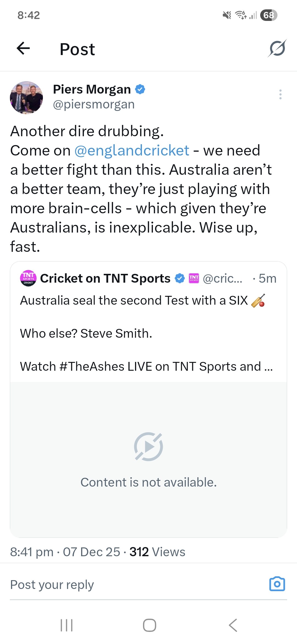Open the quoted post text about Steve Smith
The image size is (297, 644).
[86, 333]
